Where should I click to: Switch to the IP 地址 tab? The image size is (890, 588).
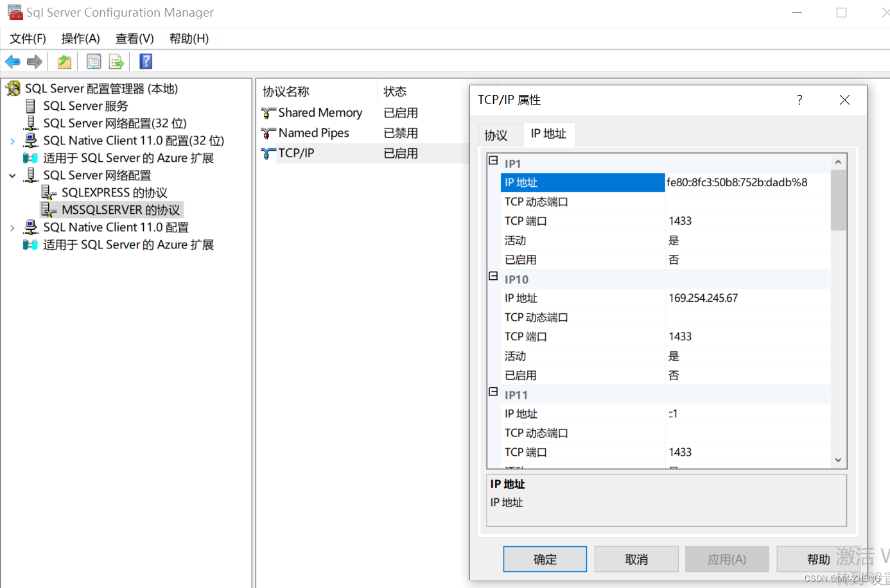click(x=549, y=134)
